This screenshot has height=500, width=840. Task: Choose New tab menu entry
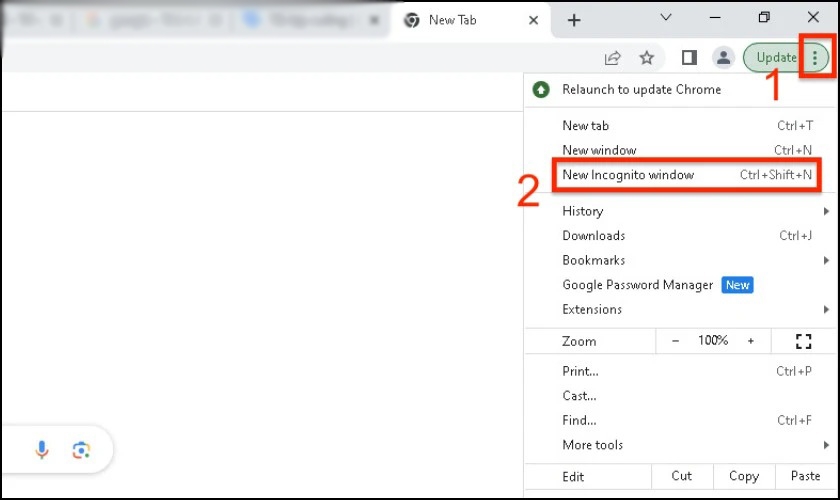point(680,125)
